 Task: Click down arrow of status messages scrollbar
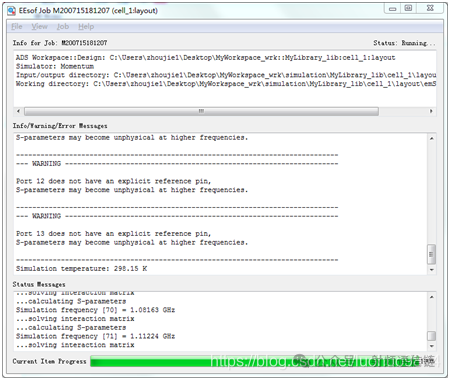pyautogui.click(x=432, y=346)
